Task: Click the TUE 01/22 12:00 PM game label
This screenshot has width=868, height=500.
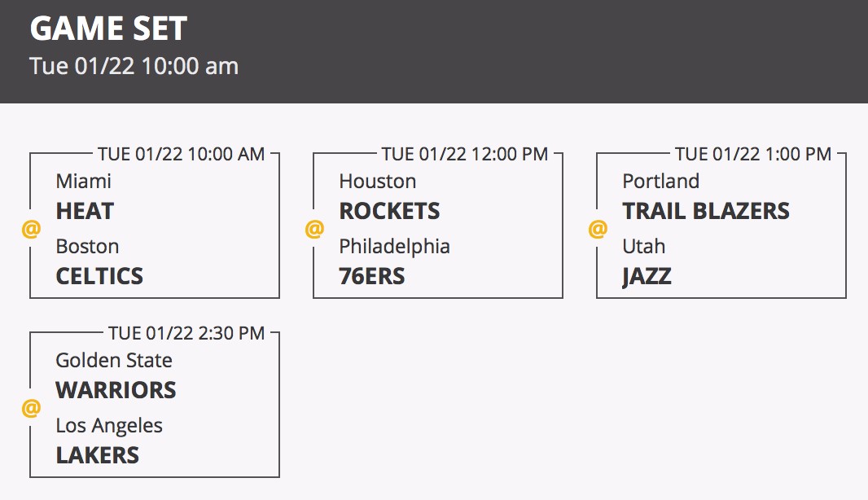Action: [465, 154]
